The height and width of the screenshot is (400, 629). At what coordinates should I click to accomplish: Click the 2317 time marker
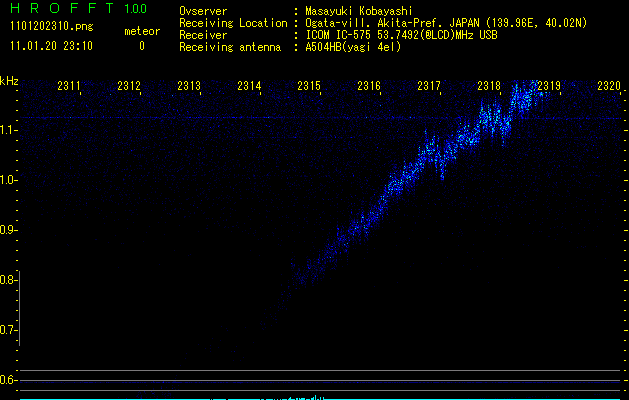coord(429,86)
